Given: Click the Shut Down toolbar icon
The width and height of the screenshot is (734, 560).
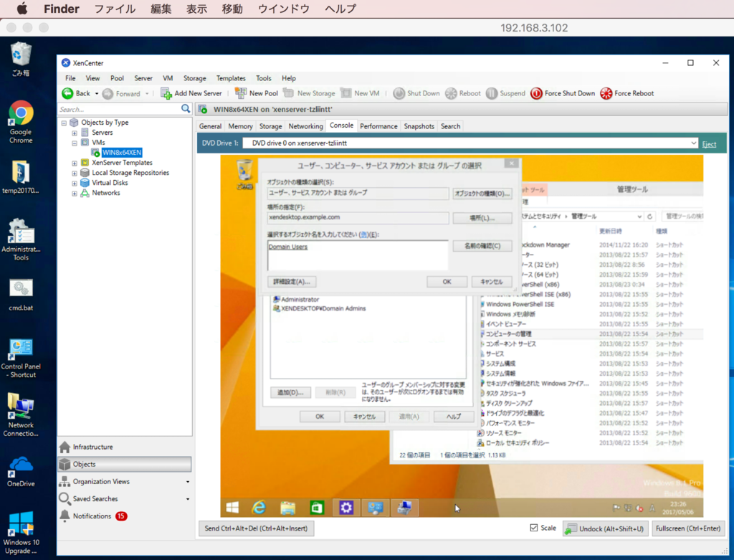Looking at the screenshot, I should [399, 93].
